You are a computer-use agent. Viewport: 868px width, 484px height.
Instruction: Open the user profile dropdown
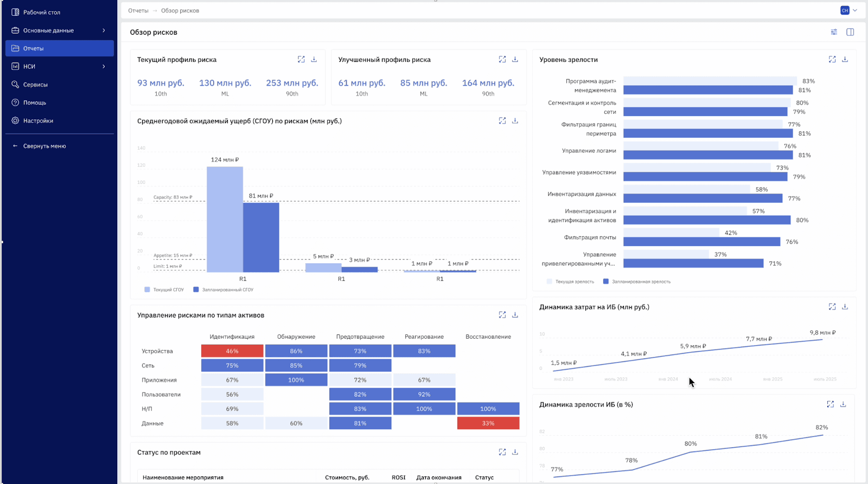(848, 10)
